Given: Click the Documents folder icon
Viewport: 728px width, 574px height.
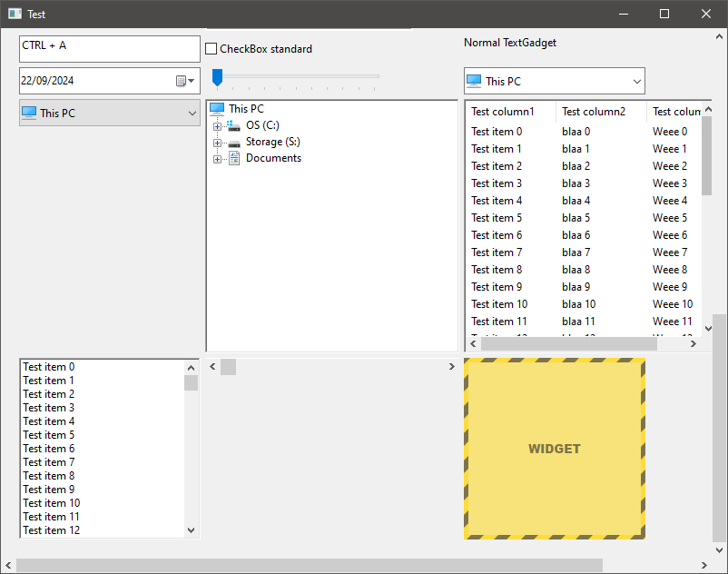Looking at the screenshot, I should pyautogui.click(x=234, y=158).
